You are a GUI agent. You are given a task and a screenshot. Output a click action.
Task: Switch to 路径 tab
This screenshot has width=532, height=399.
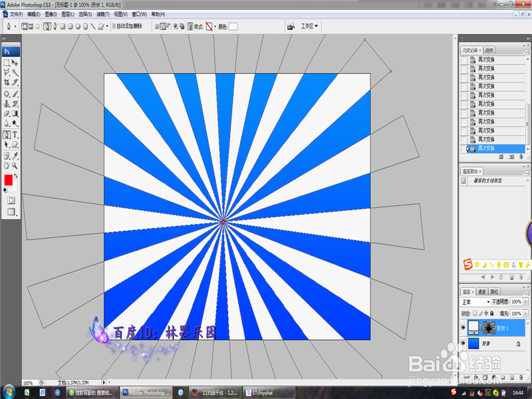494,292
